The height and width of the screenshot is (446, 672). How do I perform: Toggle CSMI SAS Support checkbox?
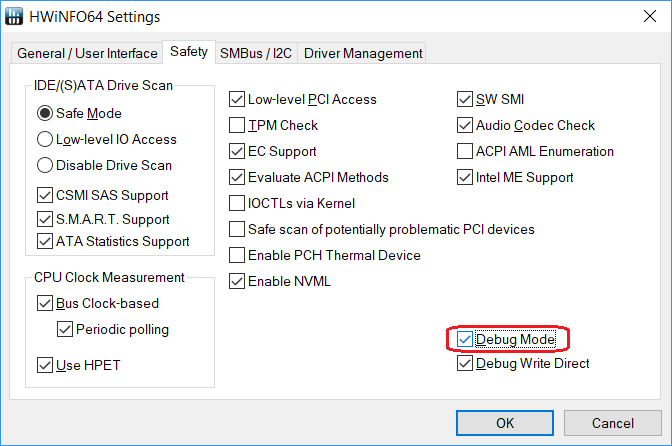point(45,195)
